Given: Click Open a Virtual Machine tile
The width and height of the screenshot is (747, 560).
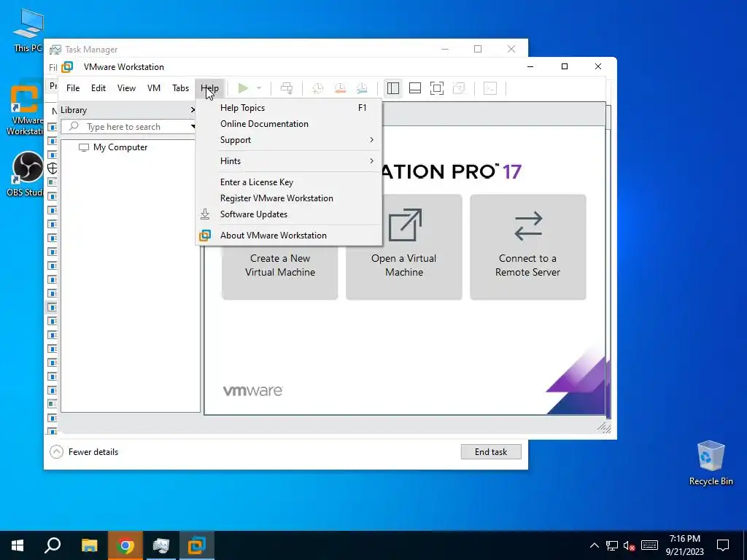Looking at the screenshot, I should point(404,247).
